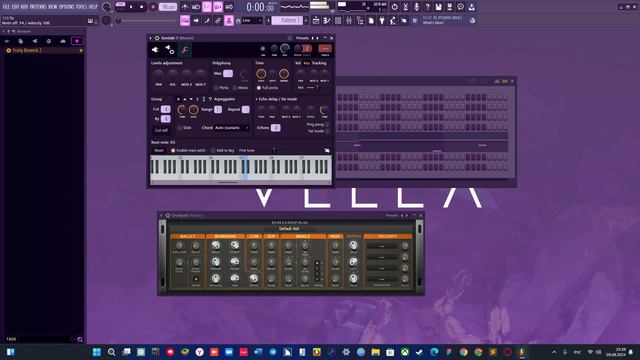Select the draw brush tool icon
Screen dimensions: 640x360
(207, 20)
